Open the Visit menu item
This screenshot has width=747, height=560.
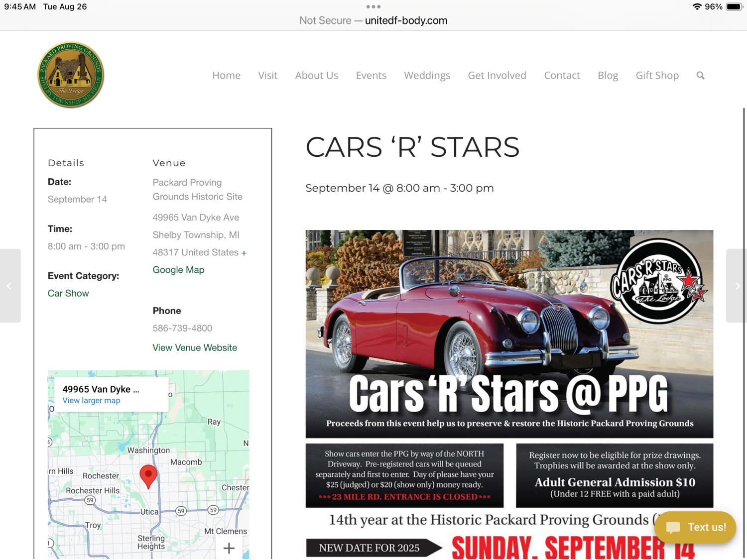tap(267, 75)
